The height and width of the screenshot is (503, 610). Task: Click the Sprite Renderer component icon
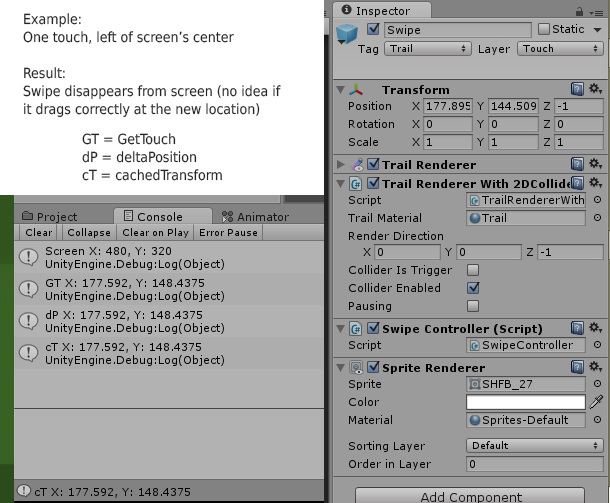[x=356, y=368]
